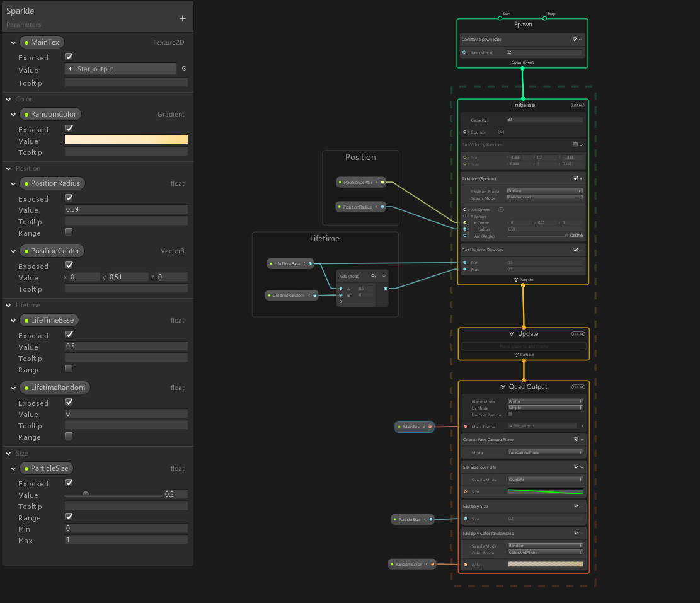This screenshot has width=700, height=603.
Task: Enable Range for PositionRadius parameter
Action: tap(69, 232)
